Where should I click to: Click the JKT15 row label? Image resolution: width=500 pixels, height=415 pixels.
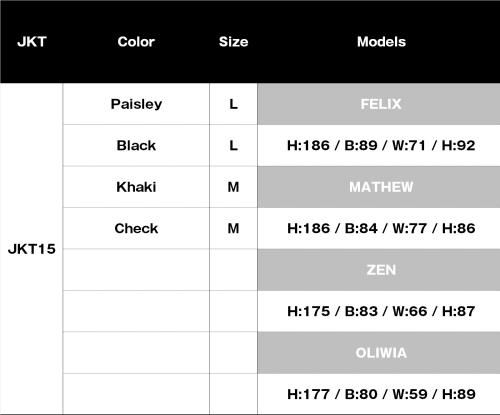tap(32, 249)
